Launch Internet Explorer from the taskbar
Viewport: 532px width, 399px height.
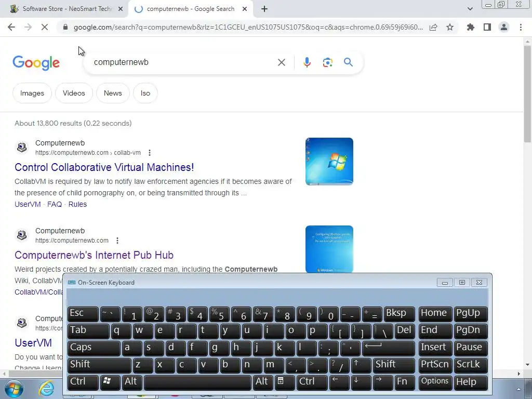pos(47,389)
